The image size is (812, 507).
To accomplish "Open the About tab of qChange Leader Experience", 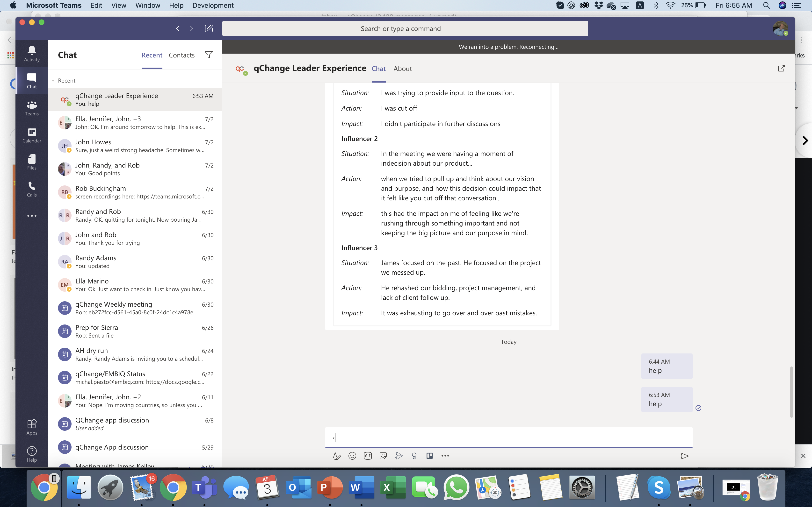I will 402,68.
